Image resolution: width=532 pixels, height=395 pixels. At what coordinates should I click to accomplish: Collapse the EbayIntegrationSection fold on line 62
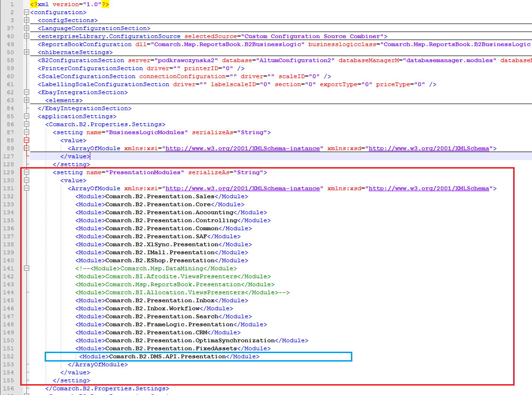pos(26,92)
